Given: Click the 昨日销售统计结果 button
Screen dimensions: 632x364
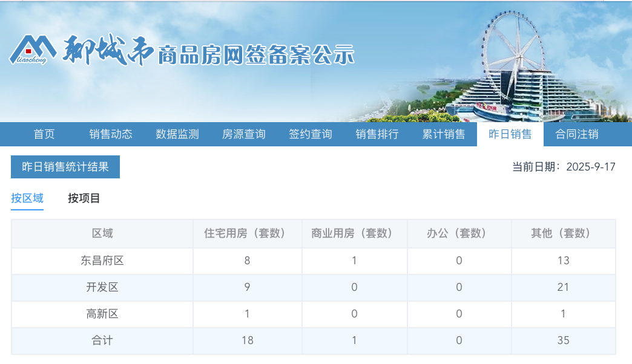Looking at the screenshot, I should tap(65, 167).
